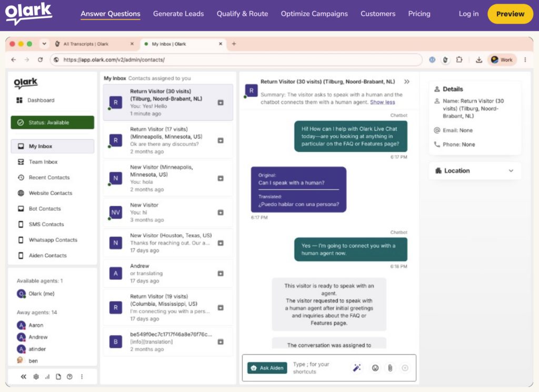Open the help question mark icon
Image resolution: width=539 pixels, height=392 pixels.
[70, 377]
